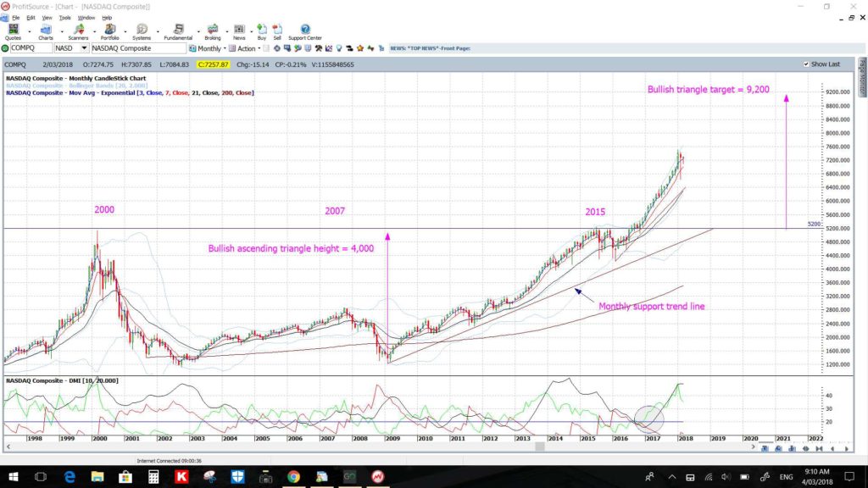This screenshot has width=868, height=488.
Task: Open the Action Center notifications icon
Action: pos(849,477)
